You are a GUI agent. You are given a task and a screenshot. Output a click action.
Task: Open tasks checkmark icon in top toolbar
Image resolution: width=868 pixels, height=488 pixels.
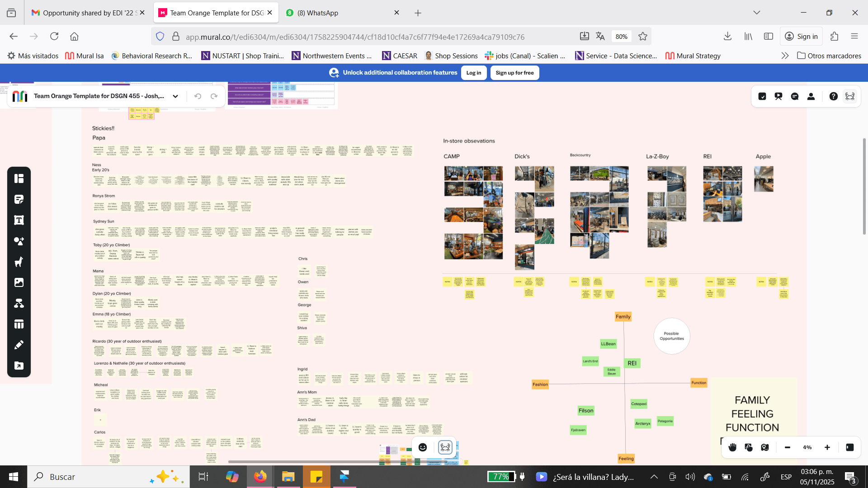762,96
